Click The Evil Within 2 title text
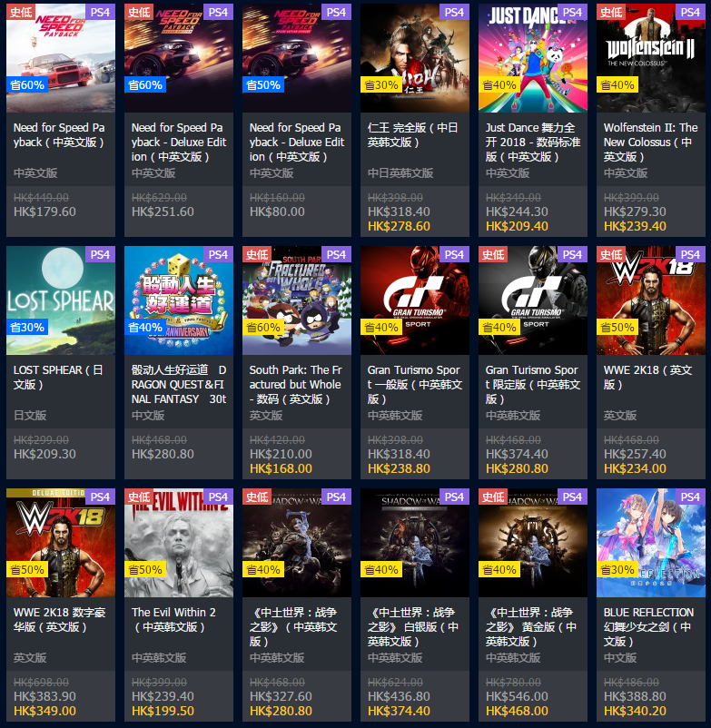The width and height of the screenshot is (711, 728). 173,619
